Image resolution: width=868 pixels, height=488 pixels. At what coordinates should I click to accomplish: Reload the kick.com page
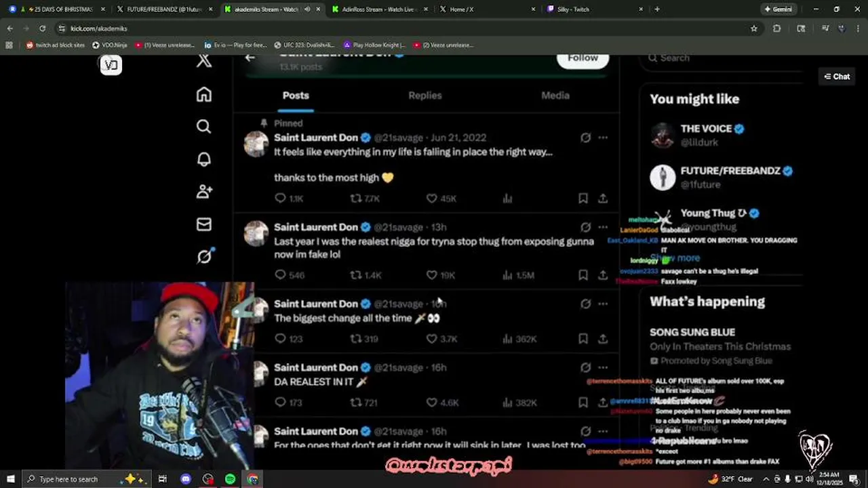(42, 28)
